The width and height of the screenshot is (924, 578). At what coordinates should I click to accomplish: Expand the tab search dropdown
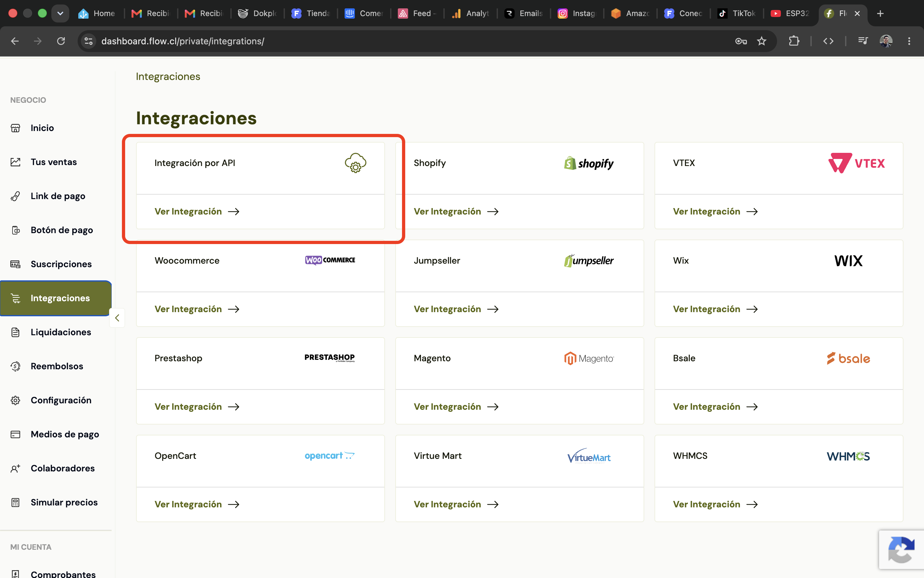click(60, 13)
